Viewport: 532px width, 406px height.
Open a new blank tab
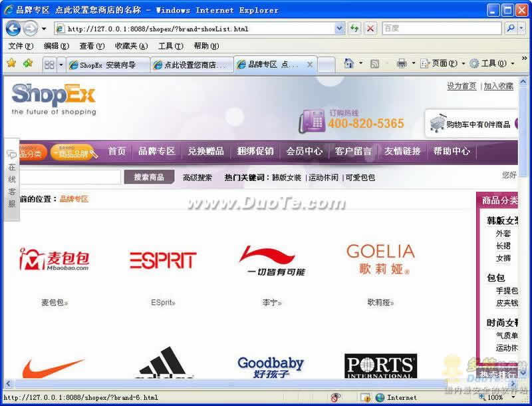tap(327, 65)
